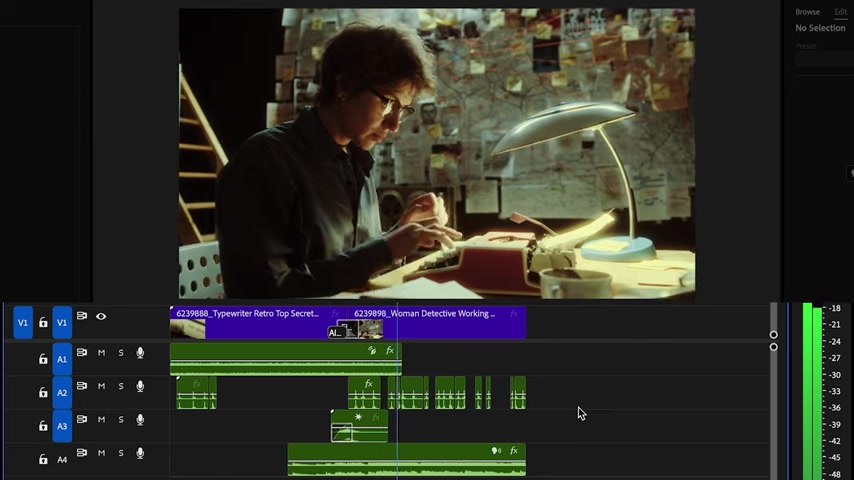Toggle the lock on audio track A3
This screenshot has height=480, width=854.
[x=43, y=426]
